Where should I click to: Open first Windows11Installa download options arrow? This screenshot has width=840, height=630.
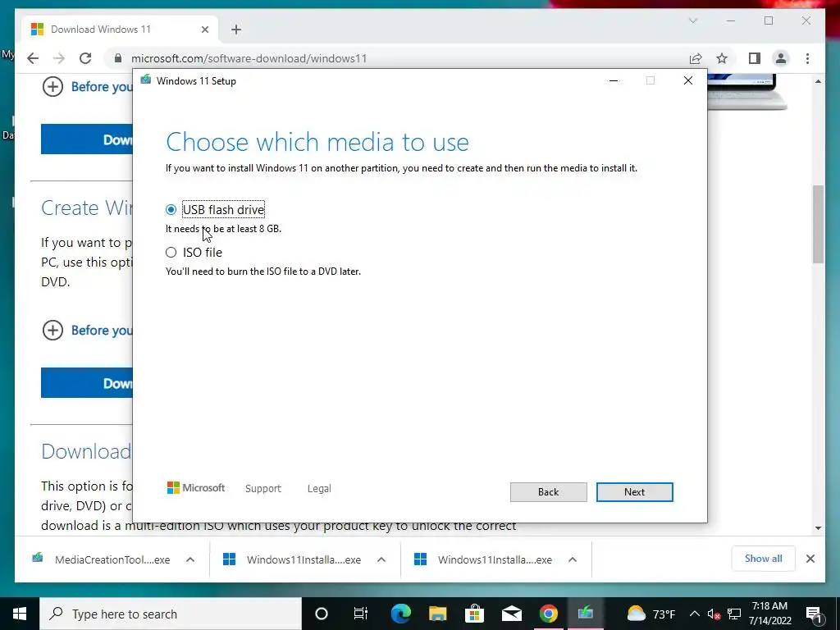pos(381,559)
